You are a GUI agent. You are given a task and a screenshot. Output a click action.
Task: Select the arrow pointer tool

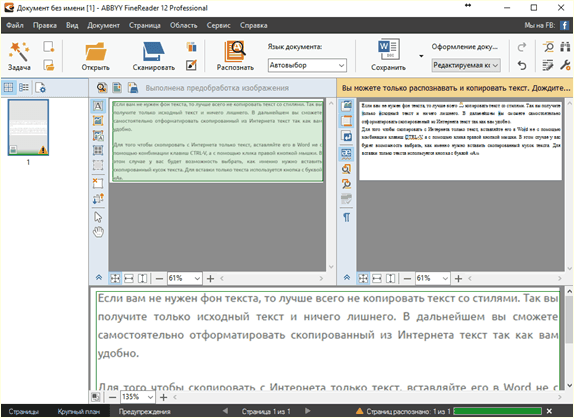[x=98, y=217]
